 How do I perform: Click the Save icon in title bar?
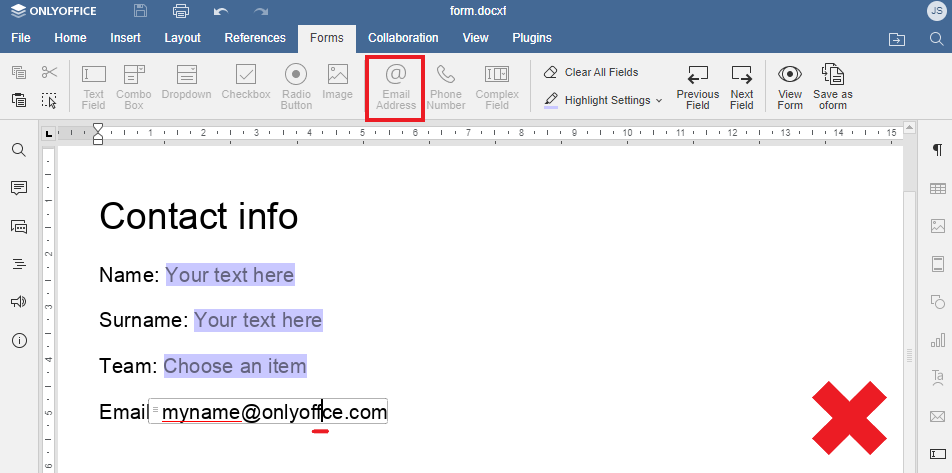click(141, 12)
